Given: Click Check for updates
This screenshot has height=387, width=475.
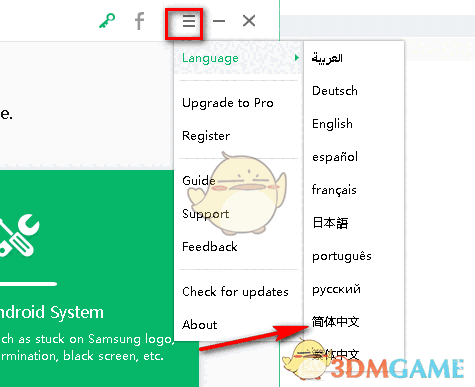Looking at the screenshot, I should click(x=235, y=292).
